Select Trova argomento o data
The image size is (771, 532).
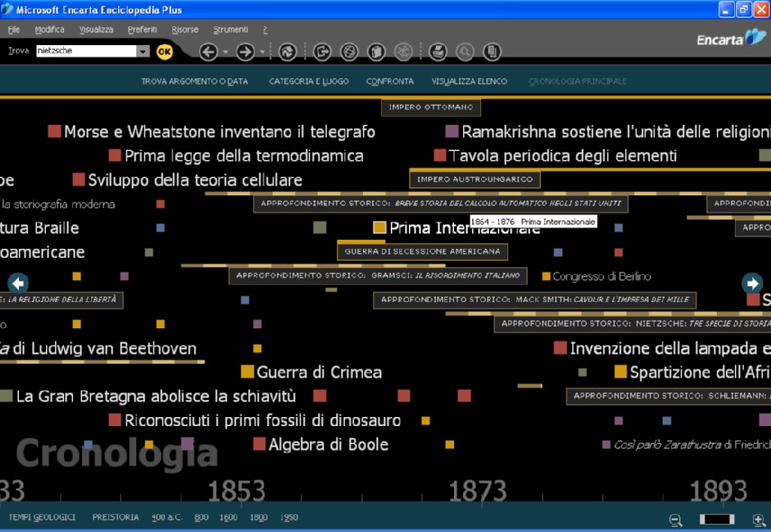195,81
